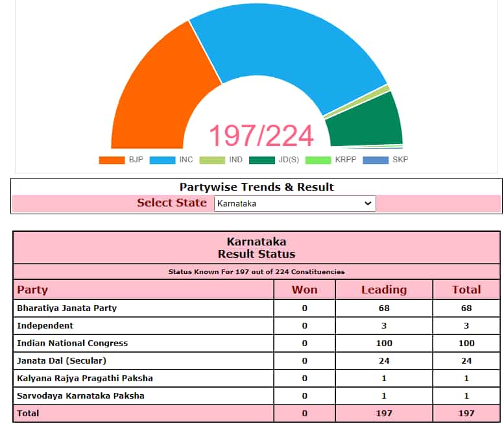Click the INC blue legend swatch

coord(162,160)
